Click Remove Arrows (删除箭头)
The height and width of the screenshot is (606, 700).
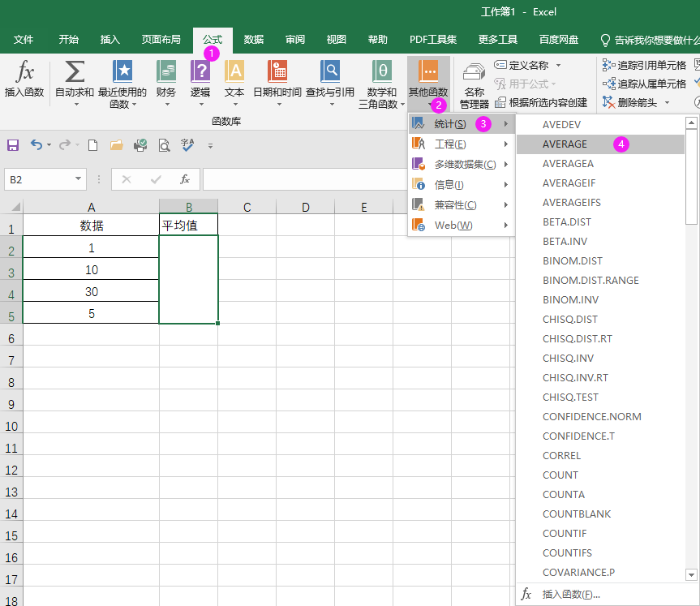coord(629,103)
